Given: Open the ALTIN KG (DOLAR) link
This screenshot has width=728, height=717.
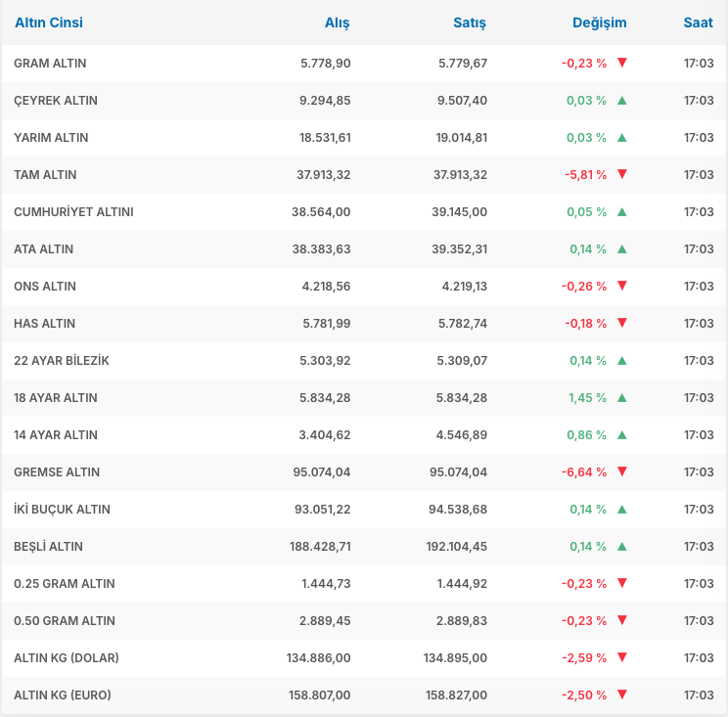Looking at the screenshot, I should coord(67,657).
